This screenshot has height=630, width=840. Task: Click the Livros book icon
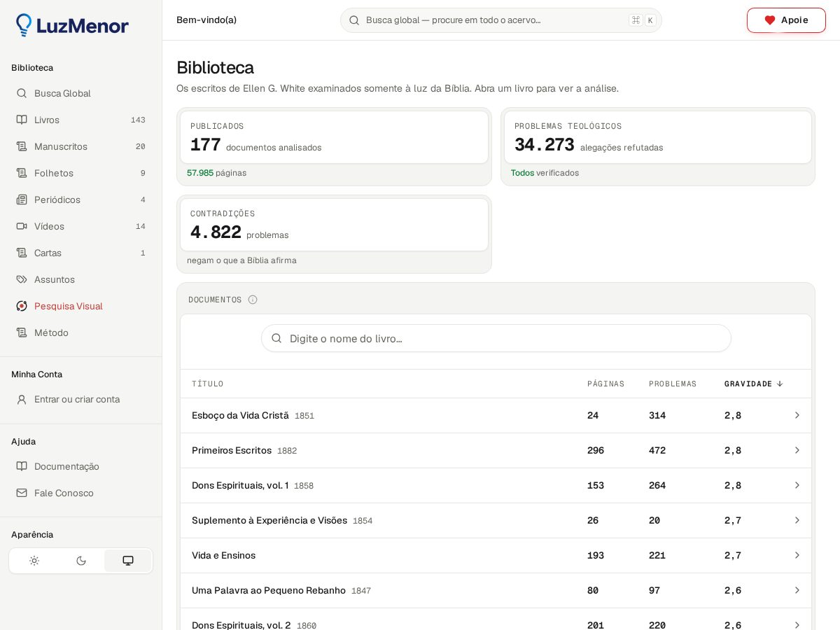tap(22, 120)
